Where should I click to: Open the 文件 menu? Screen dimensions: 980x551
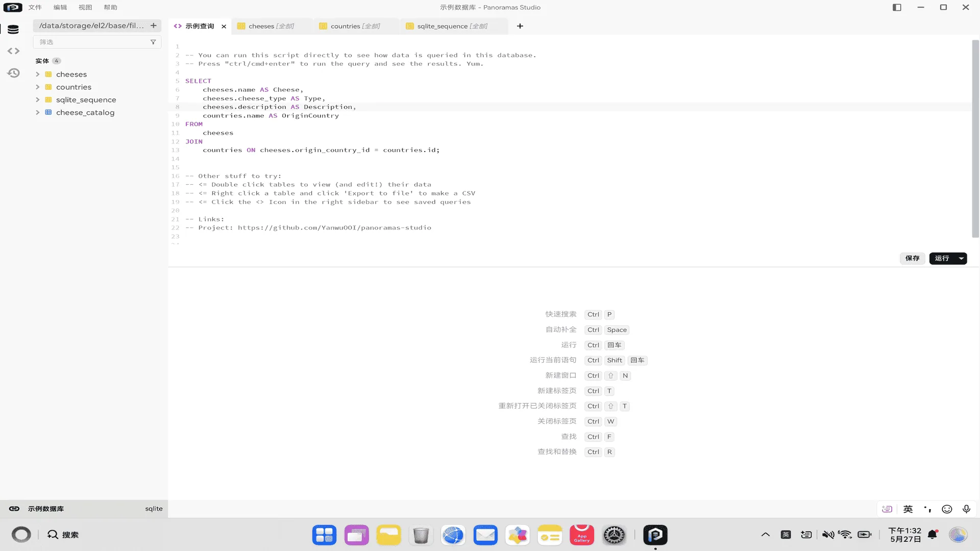click(x=35, y=7)
